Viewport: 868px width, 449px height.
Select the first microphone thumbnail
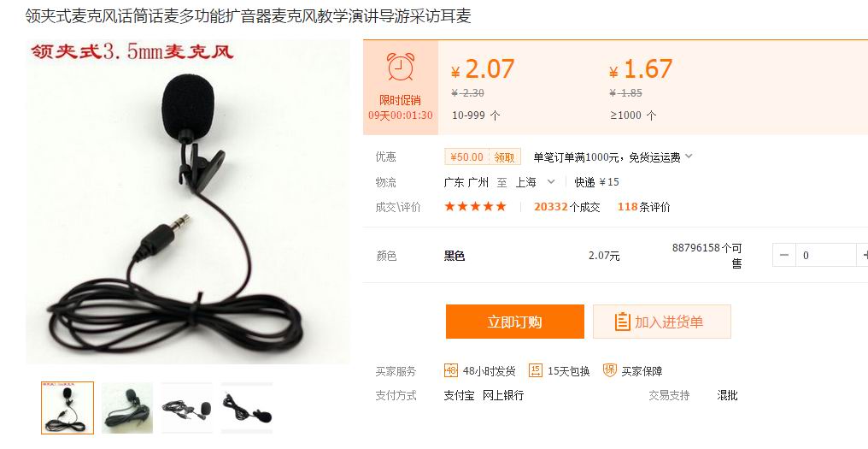67,407
